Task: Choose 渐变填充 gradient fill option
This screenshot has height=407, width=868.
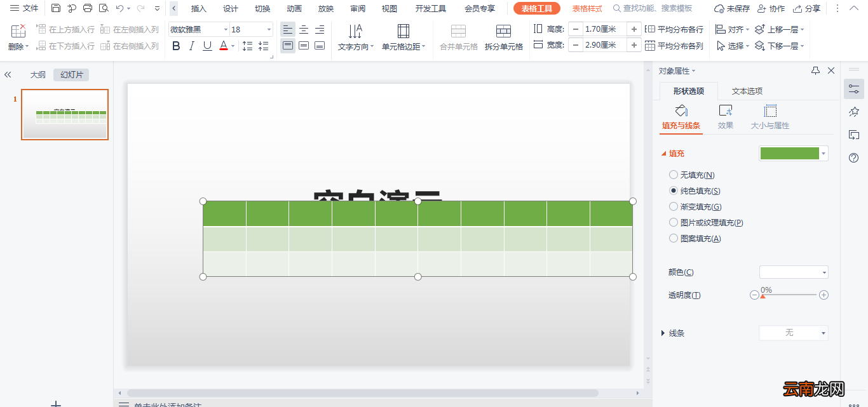Action: 674,206
